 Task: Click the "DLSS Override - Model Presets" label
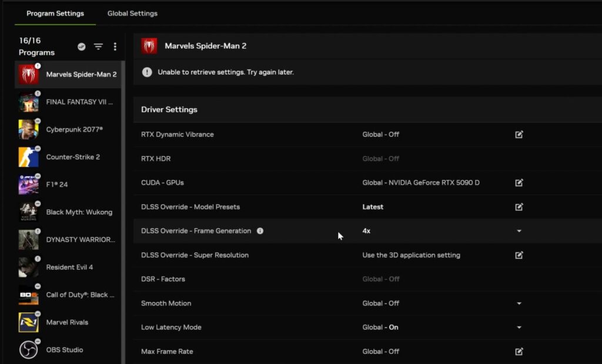190,207
